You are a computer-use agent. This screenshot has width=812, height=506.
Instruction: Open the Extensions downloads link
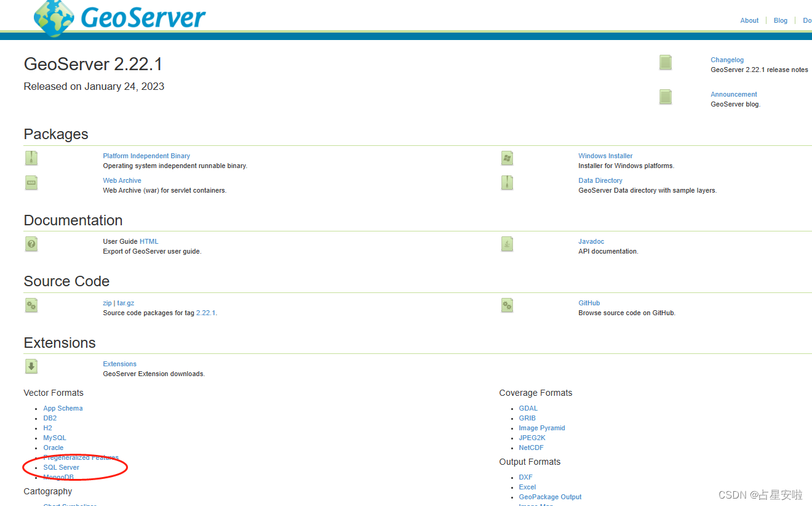click(x=120, y=364)
